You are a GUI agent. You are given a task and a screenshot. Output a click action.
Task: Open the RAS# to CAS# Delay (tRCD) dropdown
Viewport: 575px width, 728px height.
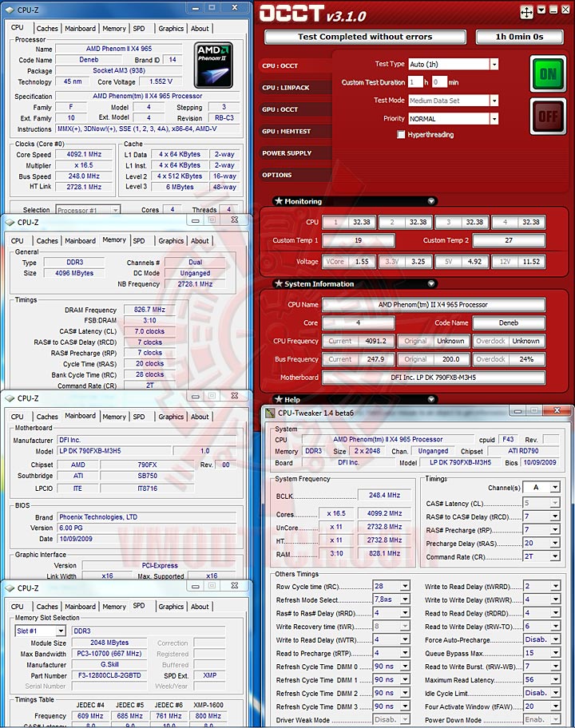[x=555, y=516]
